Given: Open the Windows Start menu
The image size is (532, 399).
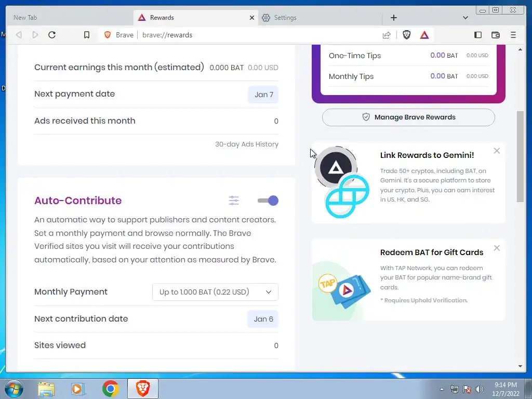Looking at the screenshot, I should [14, 389].
